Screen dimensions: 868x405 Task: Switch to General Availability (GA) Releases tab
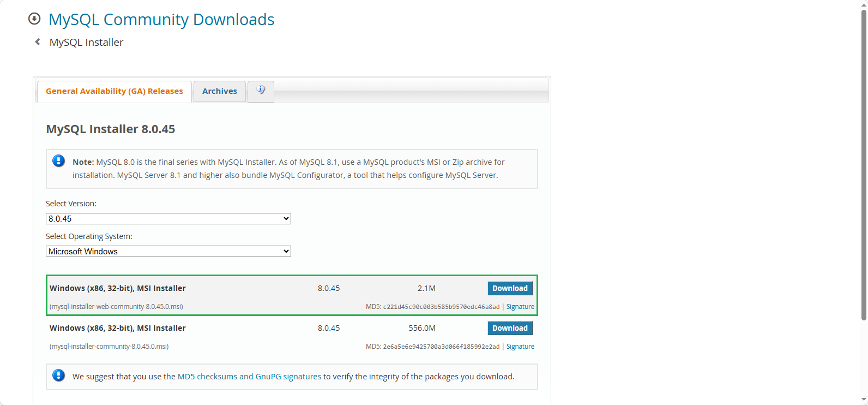[x=114, y=91]
